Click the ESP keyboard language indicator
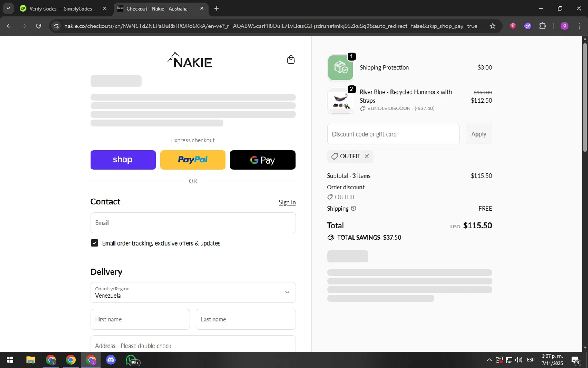This screenshot has height=368, width=588. click(x=531, y=360)
